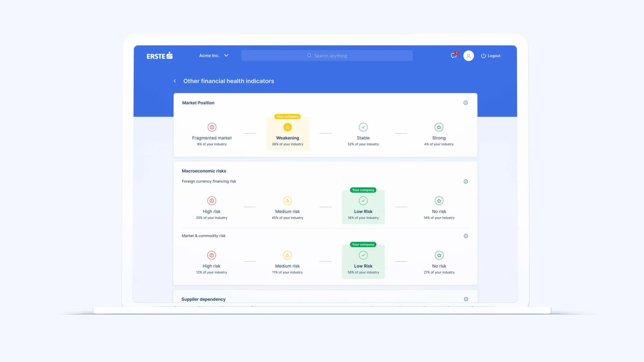This screenshot has height=362, width=644.
Task: Open the user profile avatar
Action: 469,56
